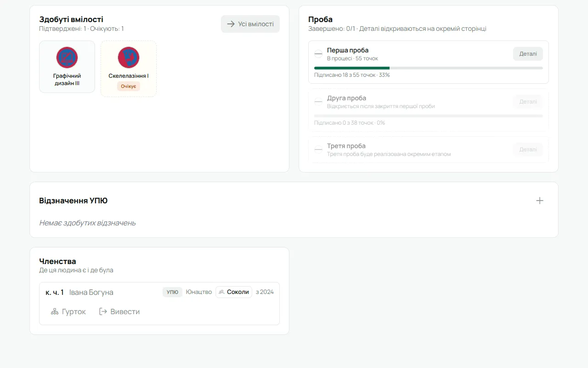Expand the Відзначення УПЮ section header
Viewport: 588px width, 368px height.
(x=294, y=201)
